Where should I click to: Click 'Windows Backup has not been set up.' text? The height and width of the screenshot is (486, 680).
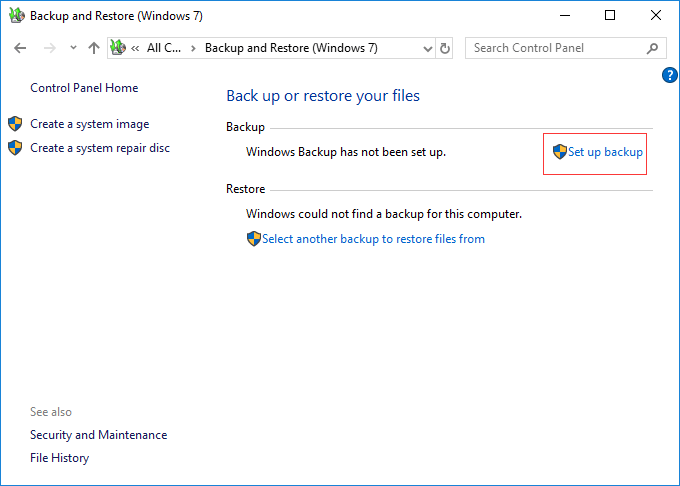click(x=346, y=152)
